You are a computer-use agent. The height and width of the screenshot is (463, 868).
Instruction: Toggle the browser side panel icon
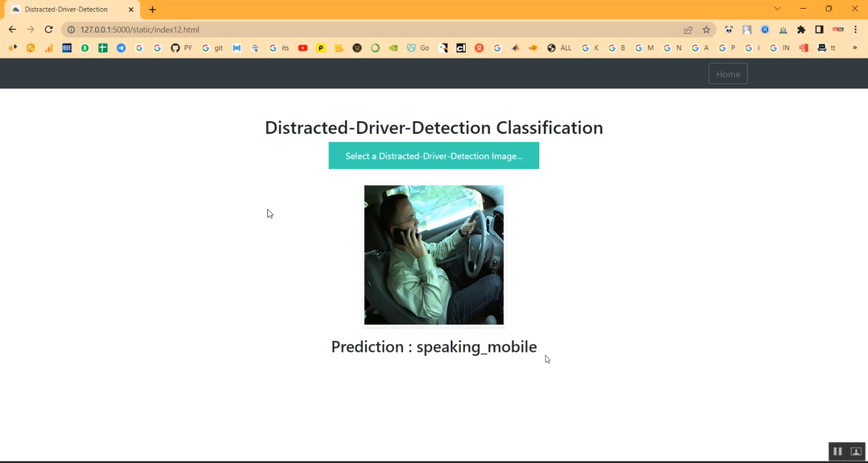tap(819, 30)
